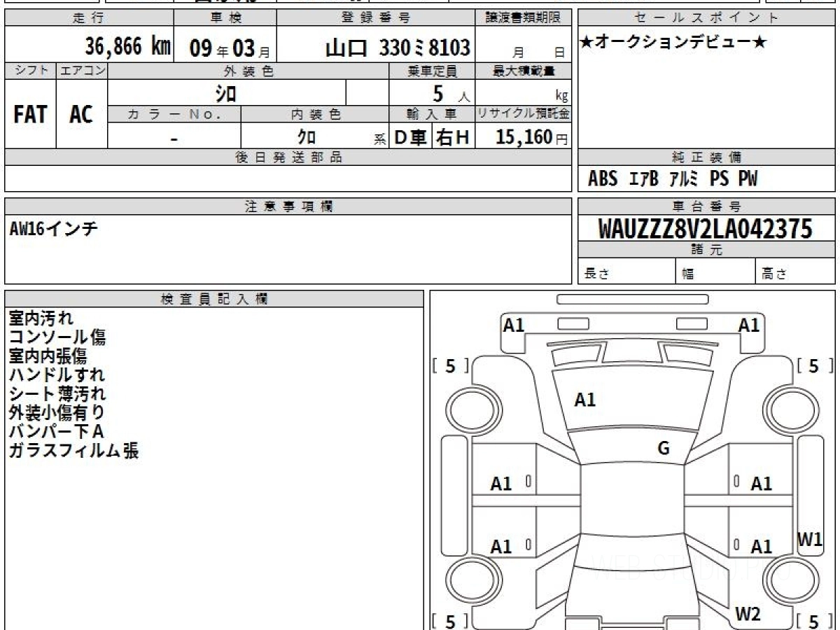Click the 輸入車 header
840x630 pixels.
click(432, 114)
